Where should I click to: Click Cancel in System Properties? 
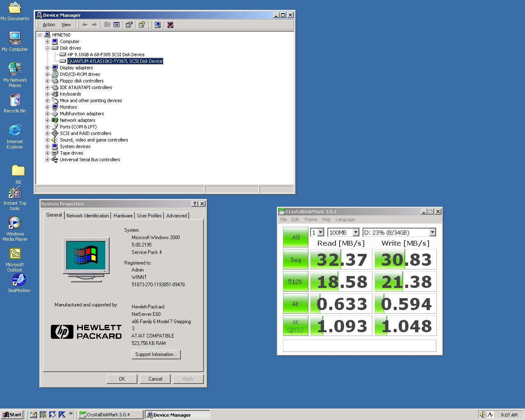click(155, 379)
